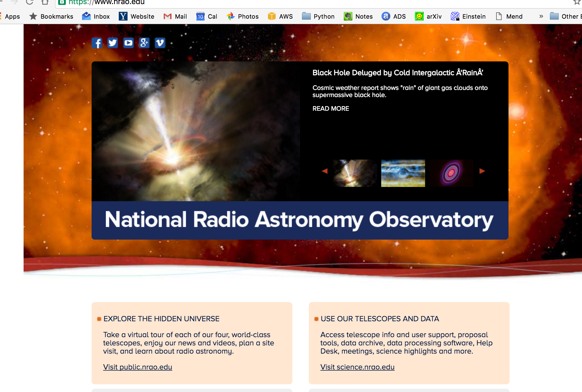
Task: Click the virtual tour paragraph text
Action: (x=189, y=343)
